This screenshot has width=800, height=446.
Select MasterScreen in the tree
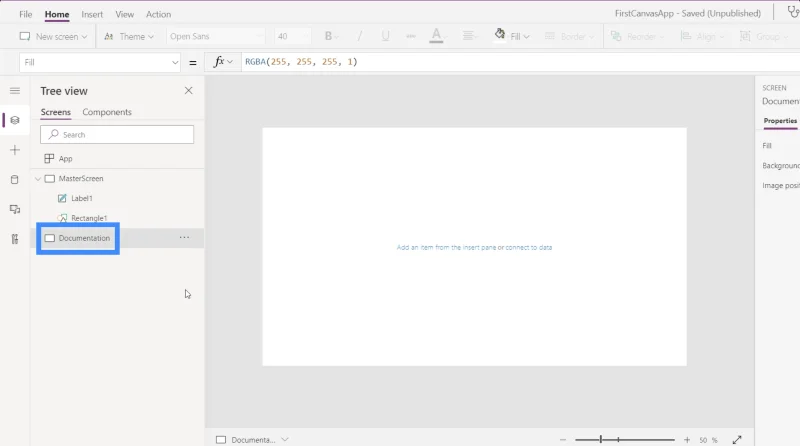coord(81,179)
